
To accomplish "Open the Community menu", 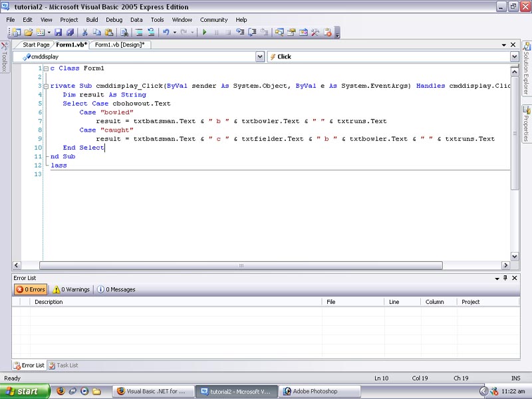I will tap(213, 20).
